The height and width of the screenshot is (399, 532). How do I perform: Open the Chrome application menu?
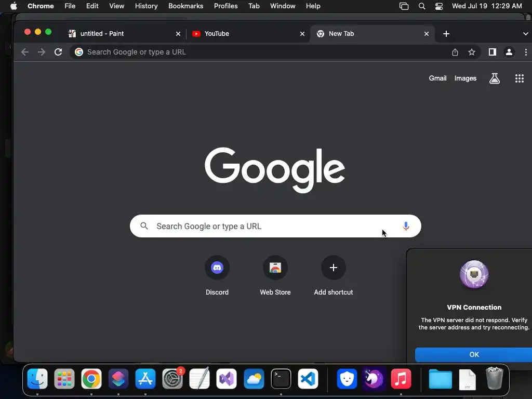(x=41, y=6)
